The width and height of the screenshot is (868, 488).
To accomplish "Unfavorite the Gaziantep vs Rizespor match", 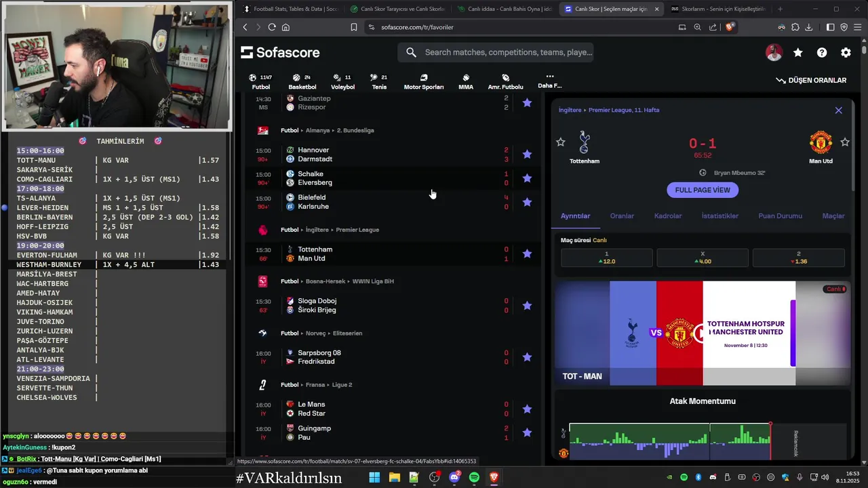I will pyautogui.click(x=527, y=103).
